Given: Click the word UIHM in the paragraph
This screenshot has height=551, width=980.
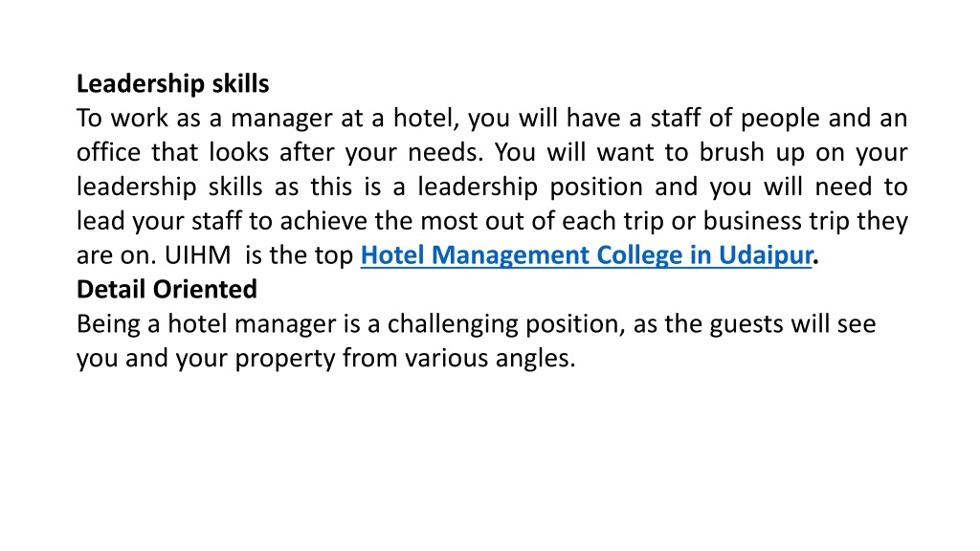Looking at the screenshot, I should click(x=197, y=255).
